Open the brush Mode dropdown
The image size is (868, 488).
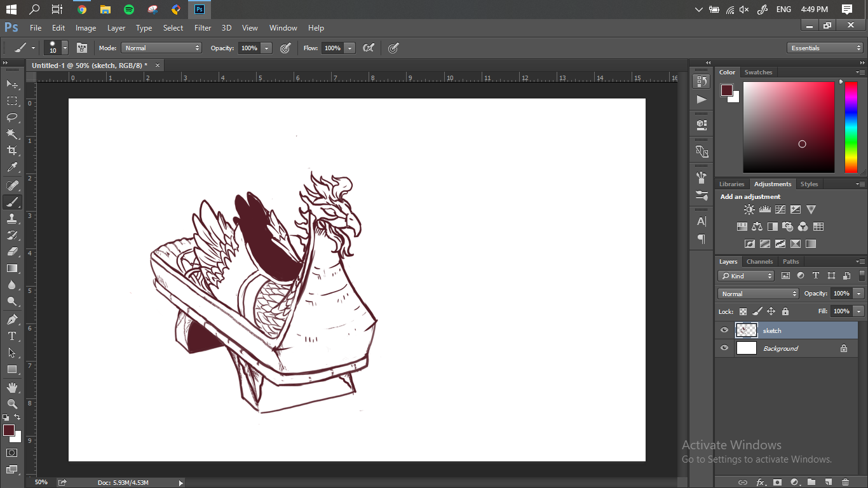[x=161, y=48]
